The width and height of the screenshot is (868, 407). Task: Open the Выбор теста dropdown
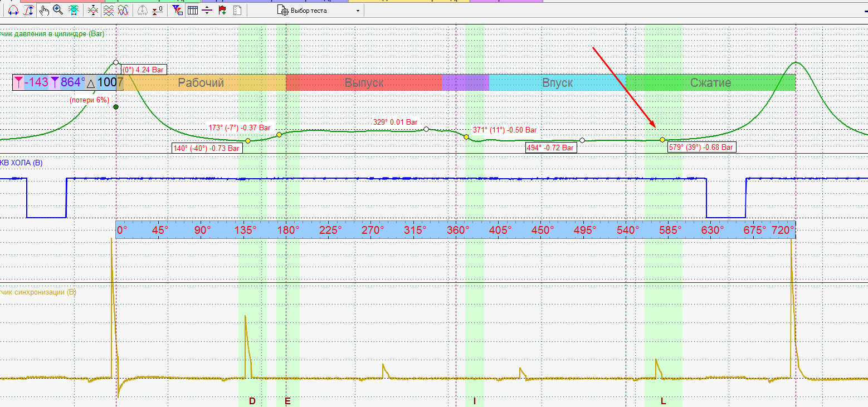319,11
